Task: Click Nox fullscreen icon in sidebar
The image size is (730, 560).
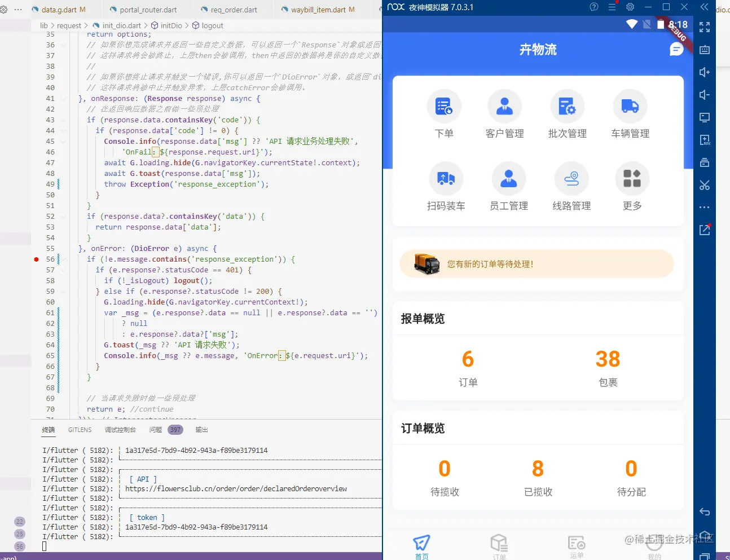Action: 705,27
